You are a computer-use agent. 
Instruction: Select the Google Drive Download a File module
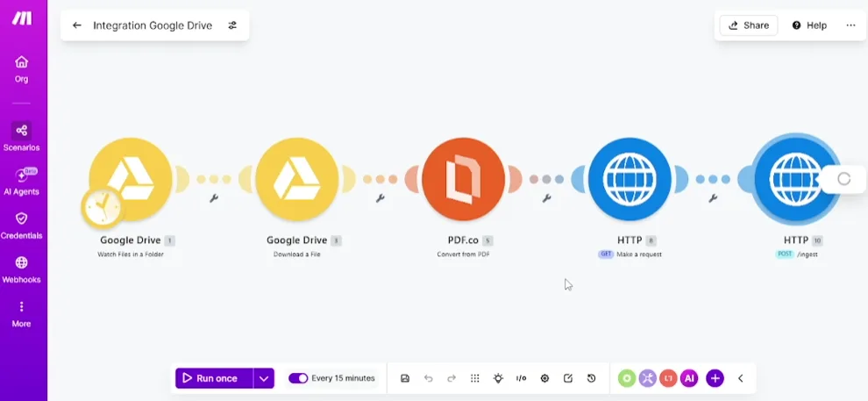click(297, 178)
